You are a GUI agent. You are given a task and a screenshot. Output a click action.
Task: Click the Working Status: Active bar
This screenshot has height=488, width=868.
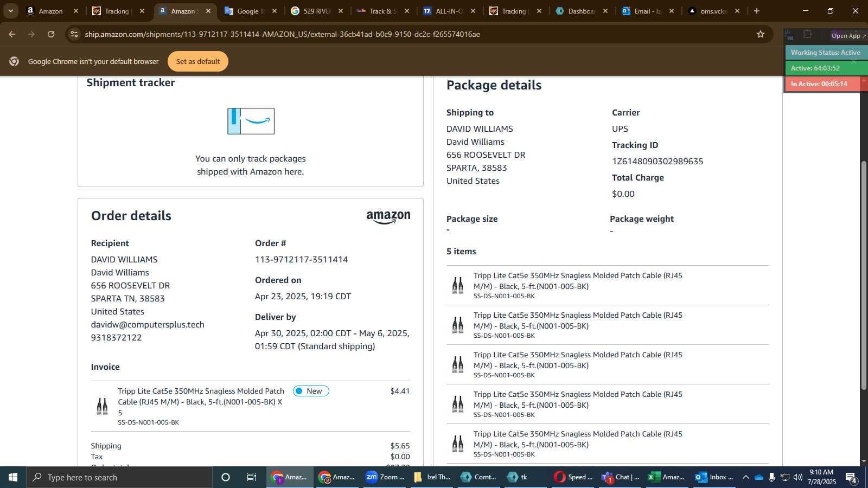click(x=826, y=53)
